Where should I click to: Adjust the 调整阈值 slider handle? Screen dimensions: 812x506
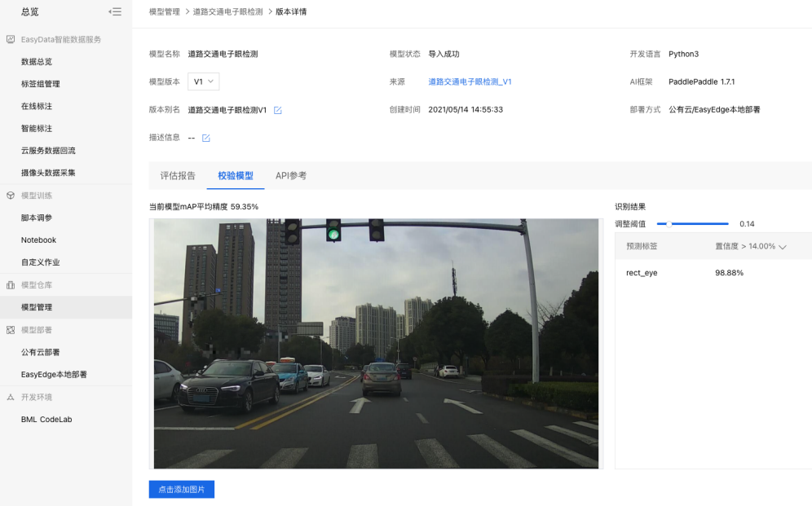[x=669, y=224]
